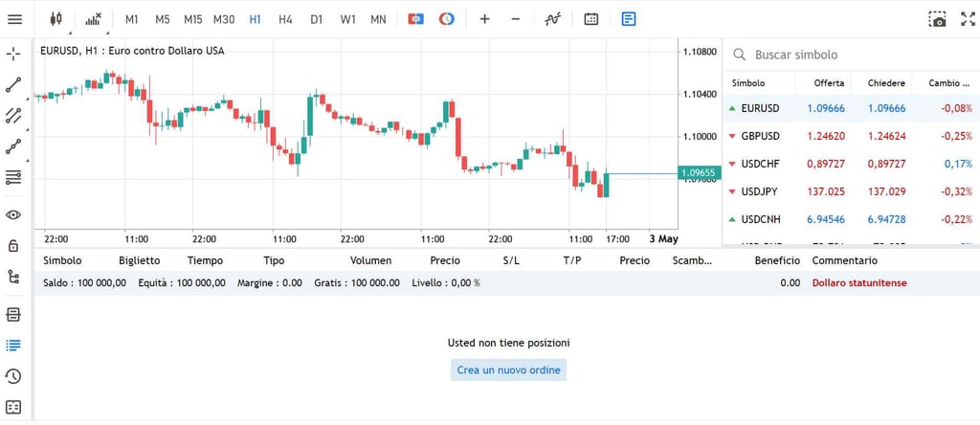980x425 pixels.
Task: Click the green 1.09655 price marker
Action: [697, 173]
